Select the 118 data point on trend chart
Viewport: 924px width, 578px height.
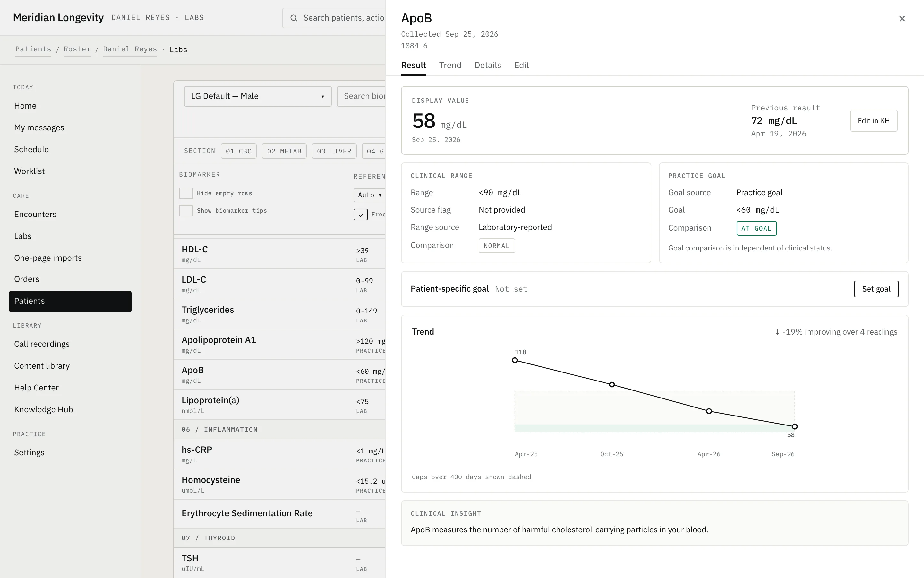click(515, 360)
